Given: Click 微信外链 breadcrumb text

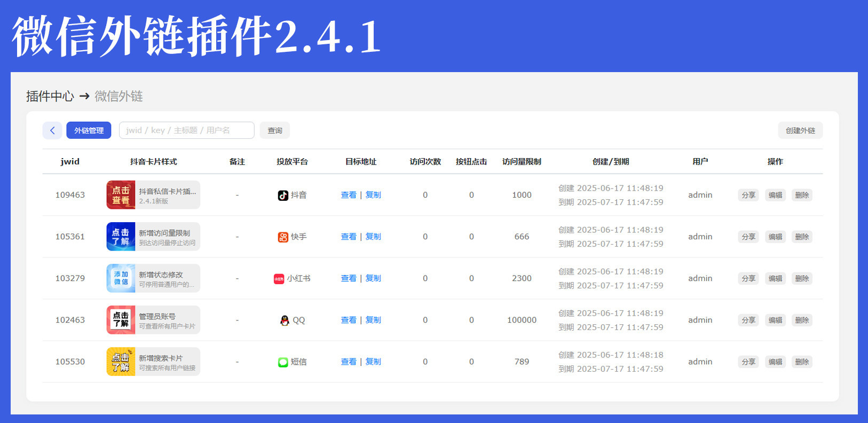Looking at the screenshot, I should coord(119,96).
